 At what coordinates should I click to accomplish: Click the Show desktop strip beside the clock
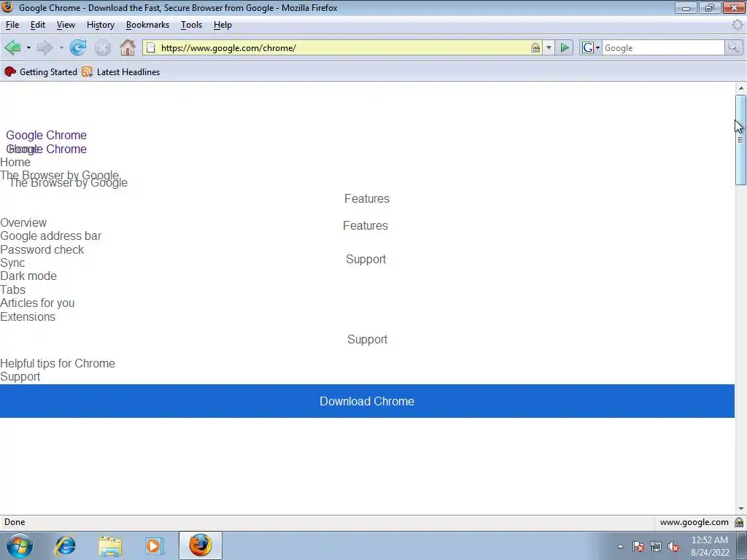coord(741,545)
